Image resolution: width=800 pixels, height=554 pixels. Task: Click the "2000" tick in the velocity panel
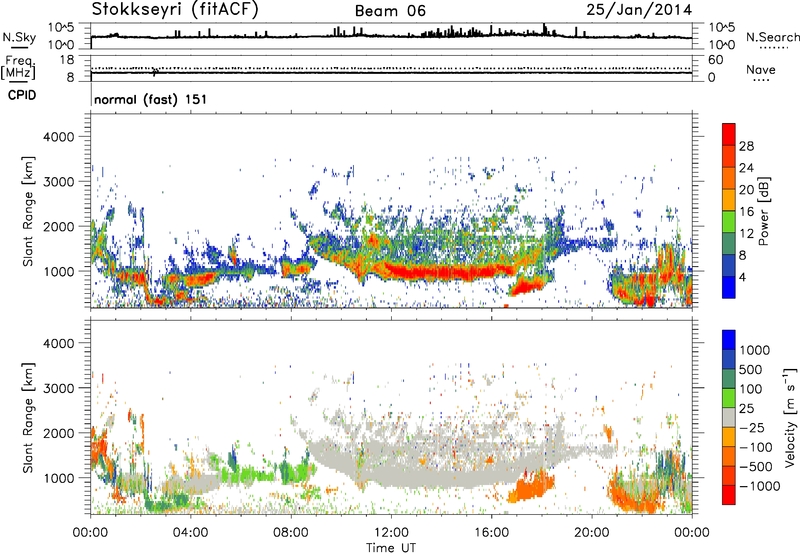[x=59, y=433]
